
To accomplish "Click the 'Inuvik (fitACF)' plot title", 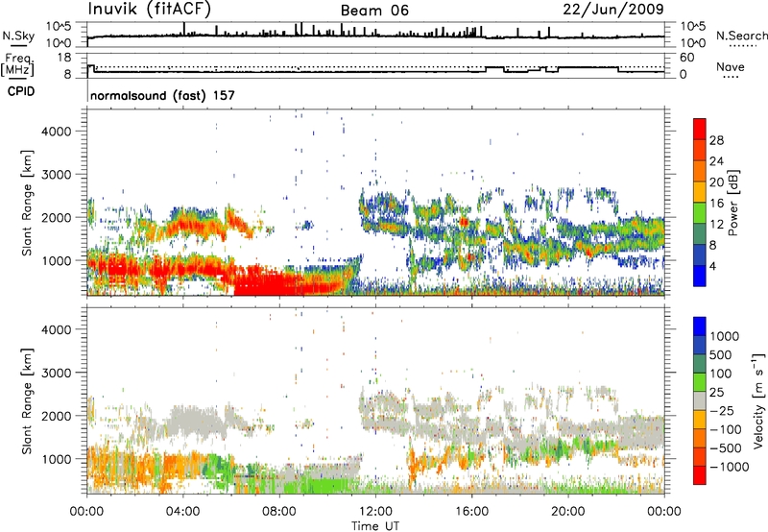I will pyautogui.click(x=150, y=9).
